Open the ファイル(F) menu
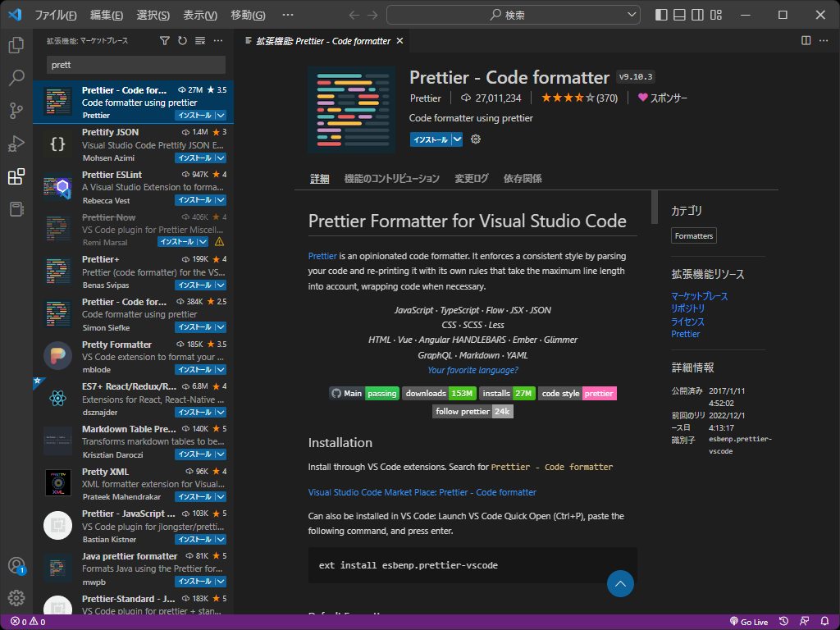The height and width of the screenshot is (630, 840). (x=56, y=15)
